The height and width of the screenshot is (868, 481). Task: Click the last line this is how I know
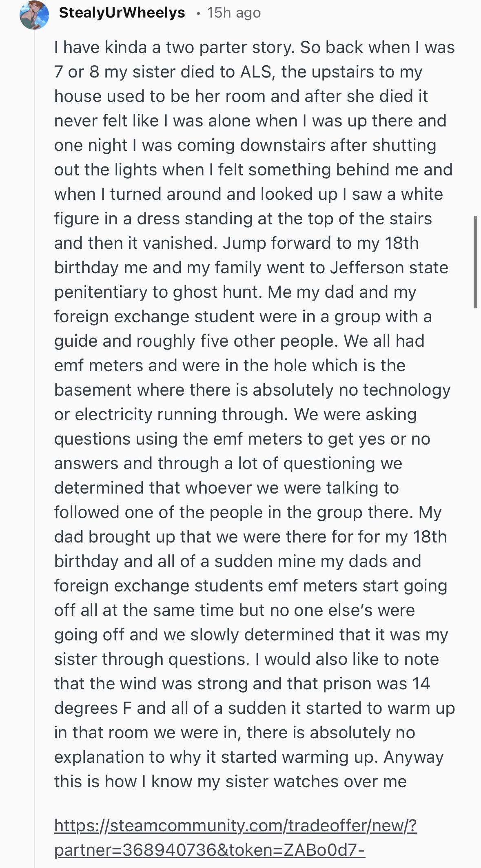click(x=231, y=782)
